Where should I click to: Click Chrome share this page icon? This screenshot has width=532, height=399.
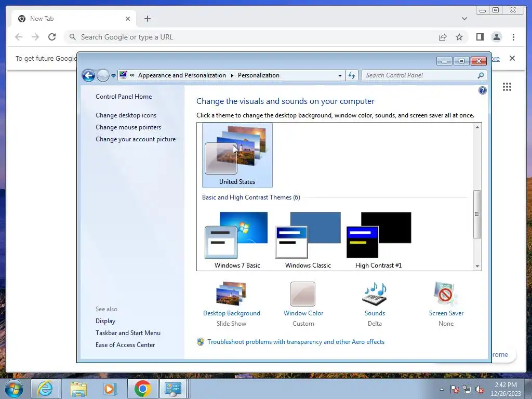[443, 37]
